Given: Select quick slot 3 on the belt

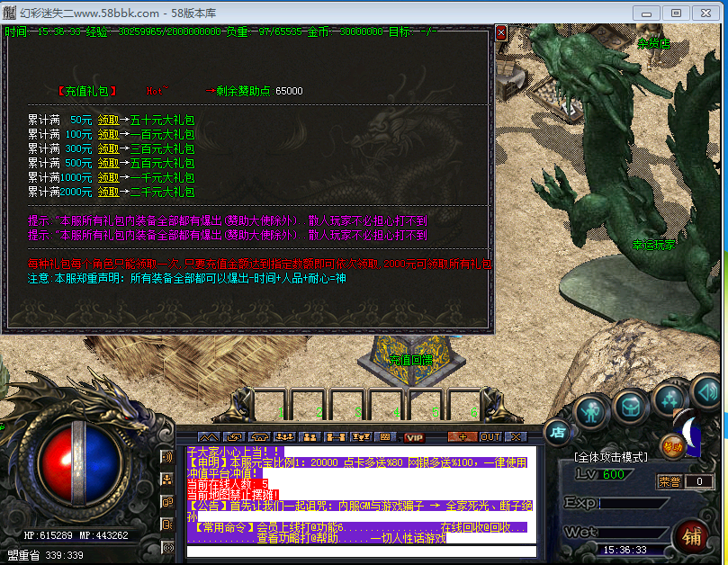Looking at the screenshot, I should 348,405.
